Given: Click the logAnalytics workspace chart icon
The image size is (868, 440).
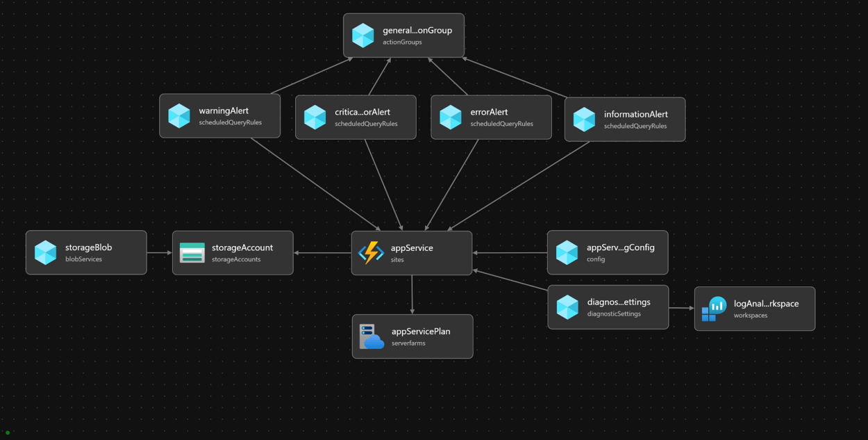Looking at the screenshot, I should 714,309.
